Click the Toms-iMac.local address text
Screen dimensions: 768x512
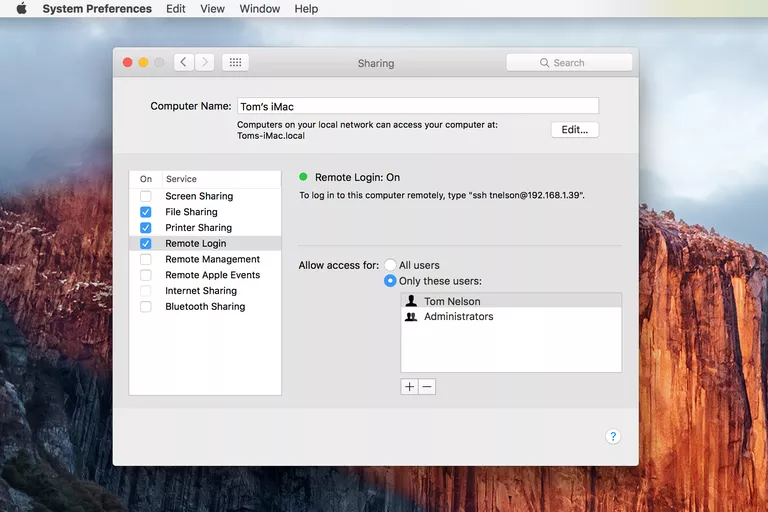[271, 136]
